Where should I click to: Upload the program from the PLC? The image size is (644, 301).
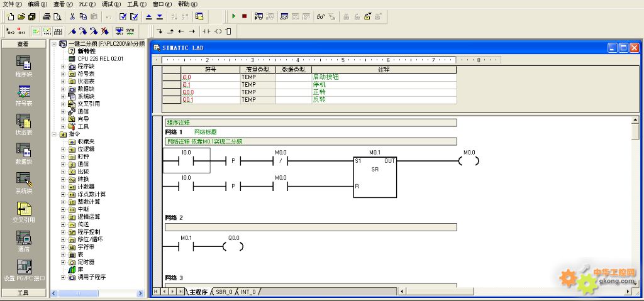pos(148,17)
